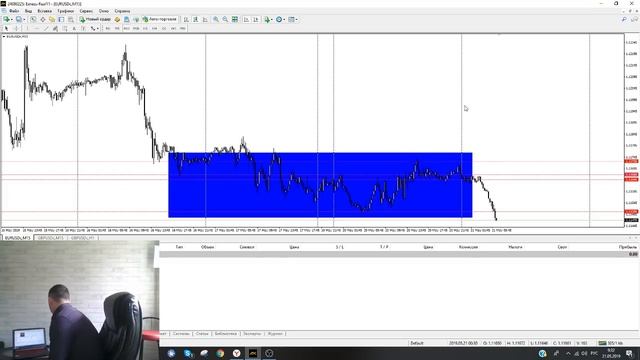
Task: Expand the Templates dropdown arrow
Action: pyautogui.click(x=296, y=19)
